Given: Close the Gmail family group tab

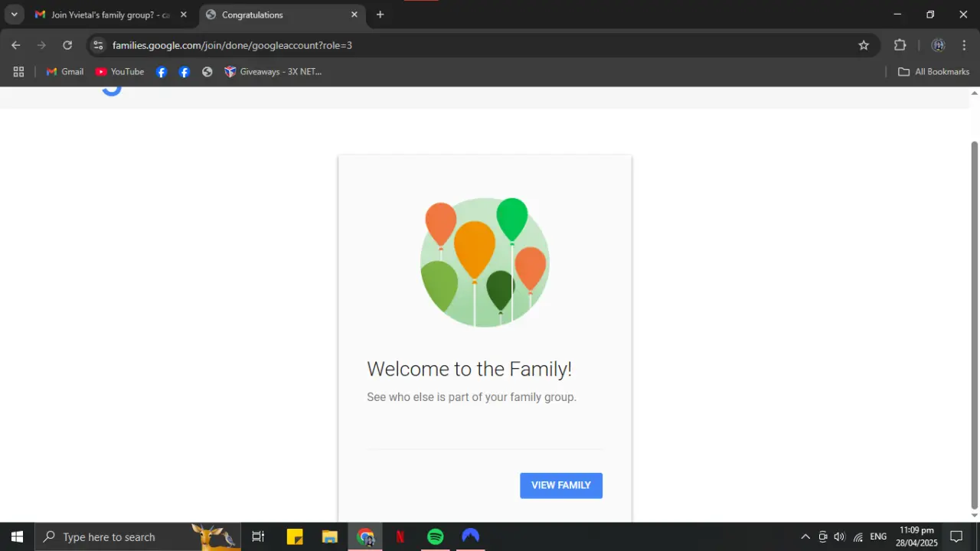Looking at the screenshot, I should click(183, 15).
